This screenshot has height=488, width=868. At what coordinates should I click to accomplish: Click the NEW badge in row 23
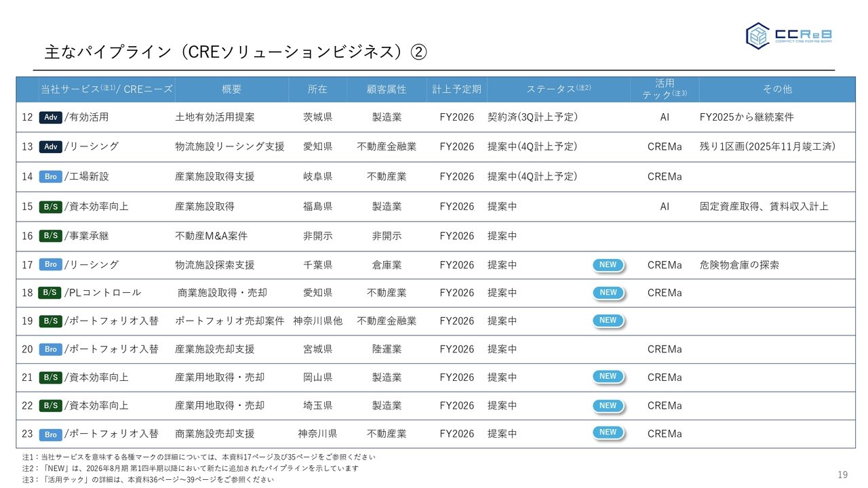(x=608, y=432)
